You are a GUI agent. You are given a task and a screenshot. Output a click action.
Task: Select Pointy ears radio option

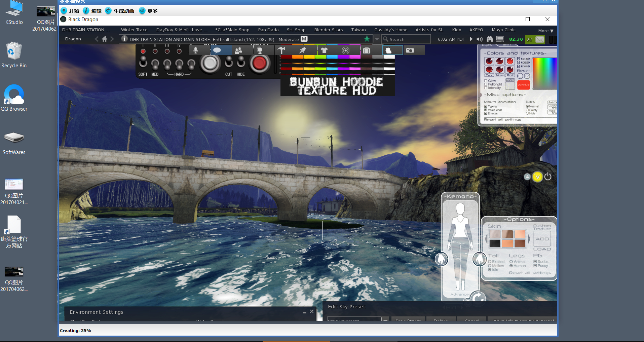point(527,110)
